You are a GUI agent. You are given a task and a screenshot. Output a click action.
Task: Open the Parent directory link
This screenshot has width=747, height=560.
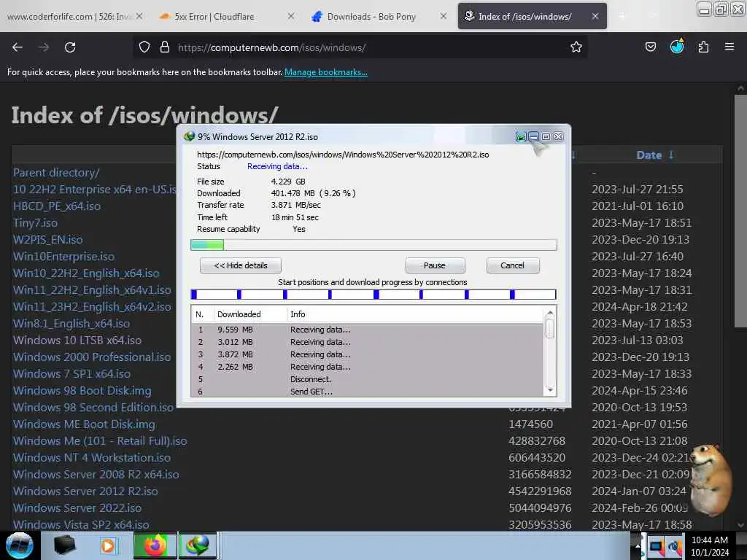coord(56,173)
